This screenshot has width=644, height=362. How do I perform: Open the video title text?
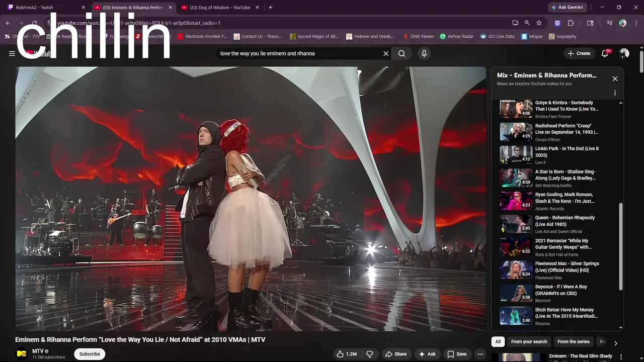tap(140, 339)
